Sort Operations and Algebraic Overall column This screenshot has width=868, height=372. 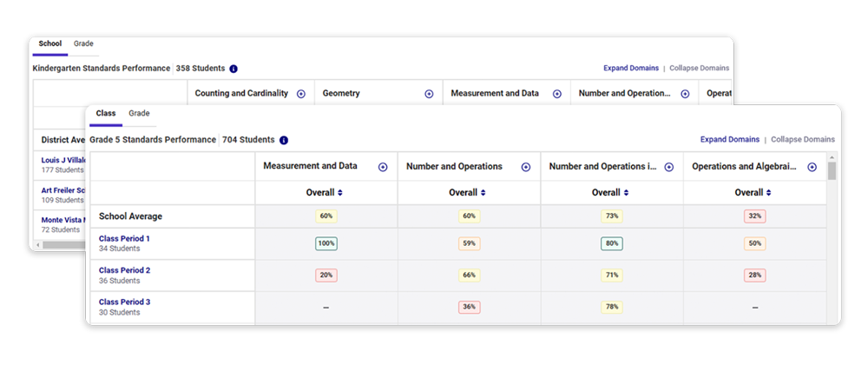coord(753,193)
